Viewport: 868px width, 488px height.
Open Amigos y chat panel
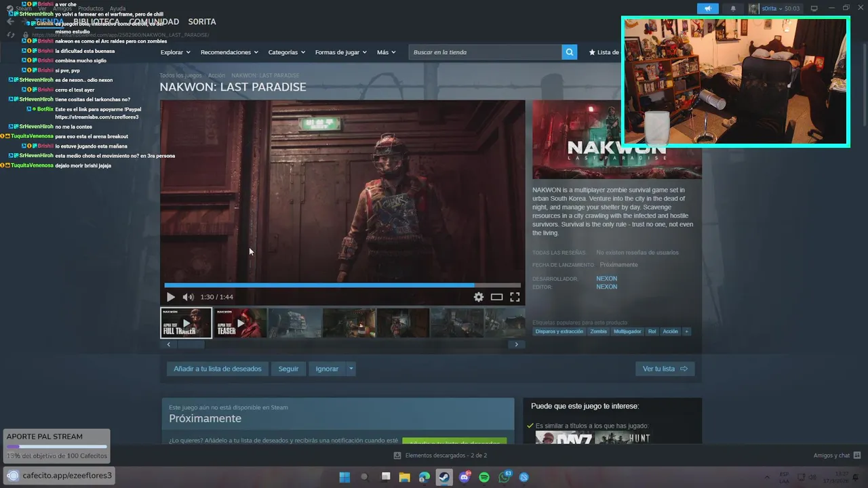(x=837, y=455)
